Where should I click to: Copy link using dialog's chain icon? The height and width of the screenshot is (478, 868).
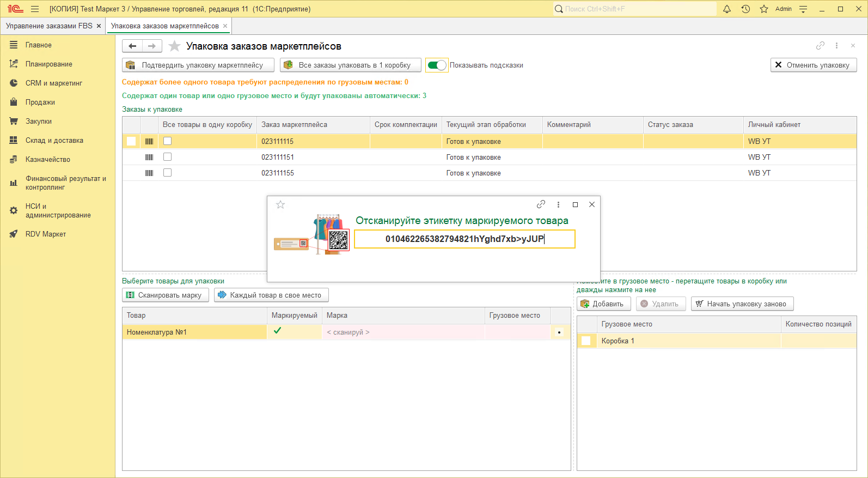coord(541,204)
